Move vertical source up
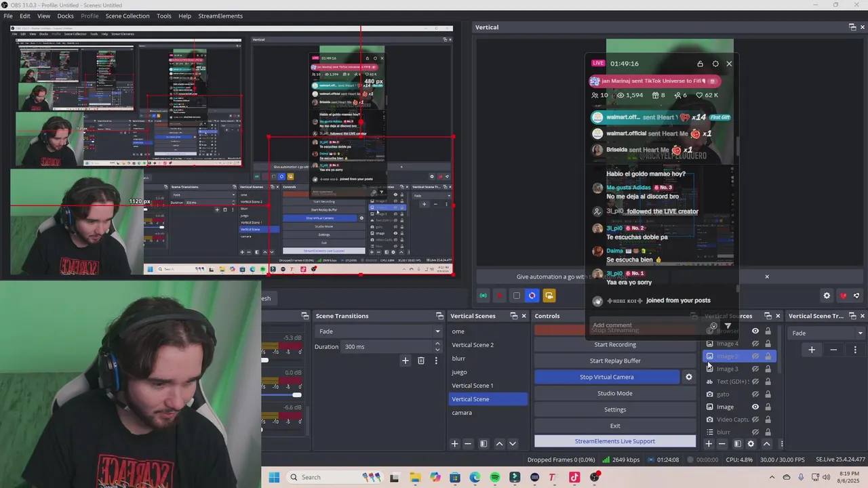The image size is (868, 488). (x=767, y=444)
